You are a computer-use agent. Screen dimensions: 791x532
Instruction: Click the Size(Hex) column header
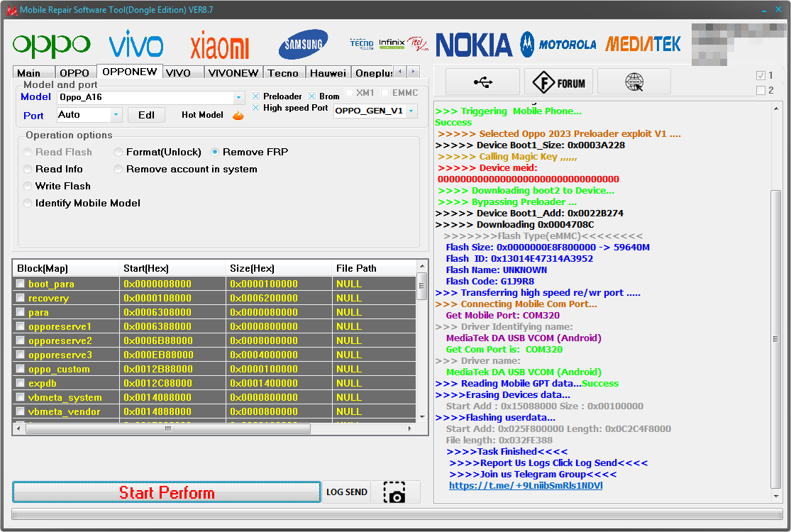coord(279,268)
